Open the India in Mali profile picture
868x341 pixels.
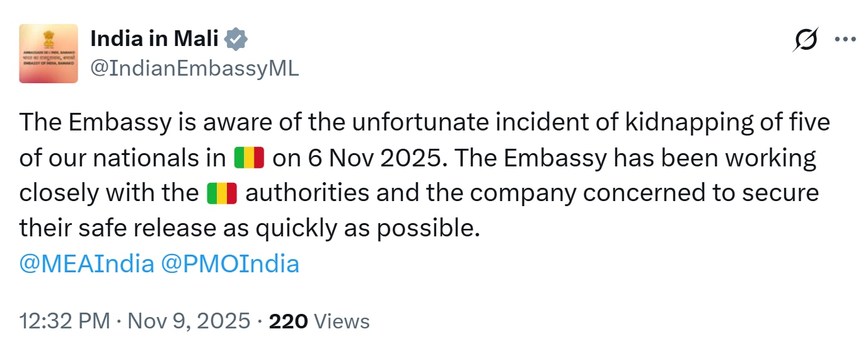(x=49, y=54)
